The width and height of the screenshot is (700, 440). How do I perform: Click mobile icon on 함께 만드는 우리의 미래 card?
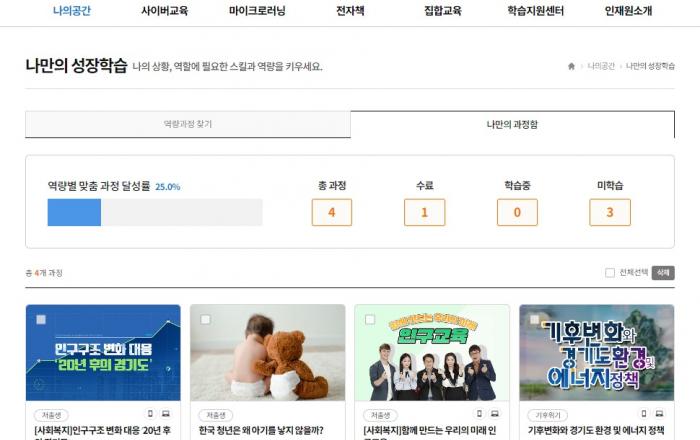click(x=479, y=414)
